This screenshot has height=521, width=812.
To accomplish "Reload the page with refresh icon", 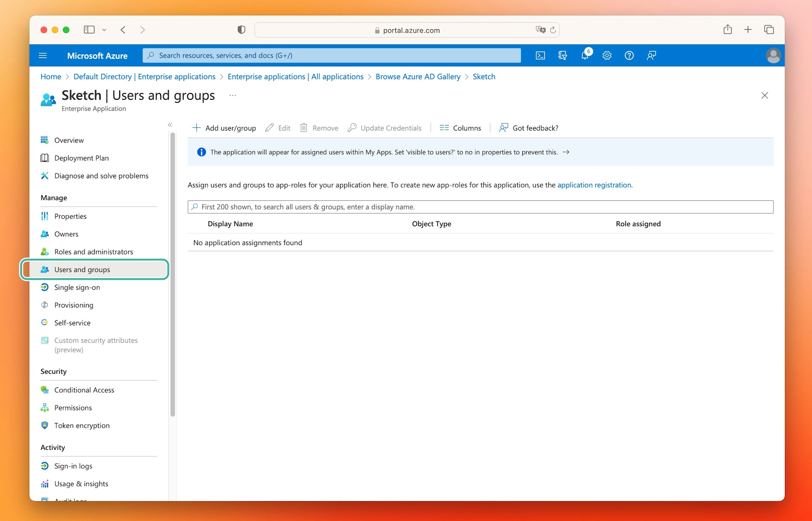I will (553, 30).
